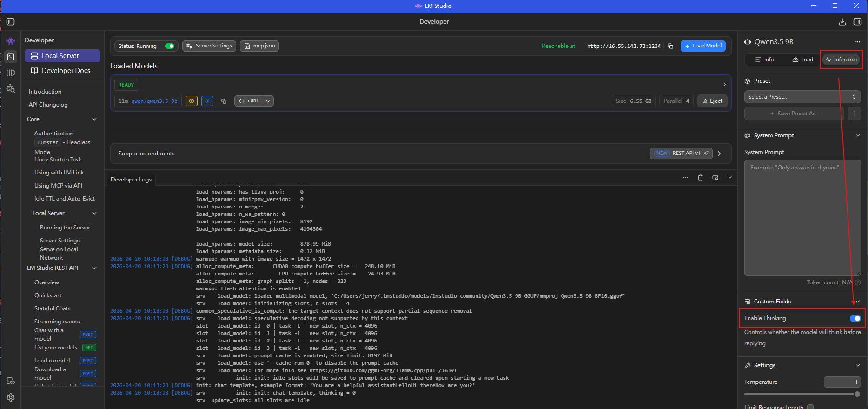This screenshot has height=409, width=868.
Task: Open the My Models library icon
Action: [x=11, y=73]
